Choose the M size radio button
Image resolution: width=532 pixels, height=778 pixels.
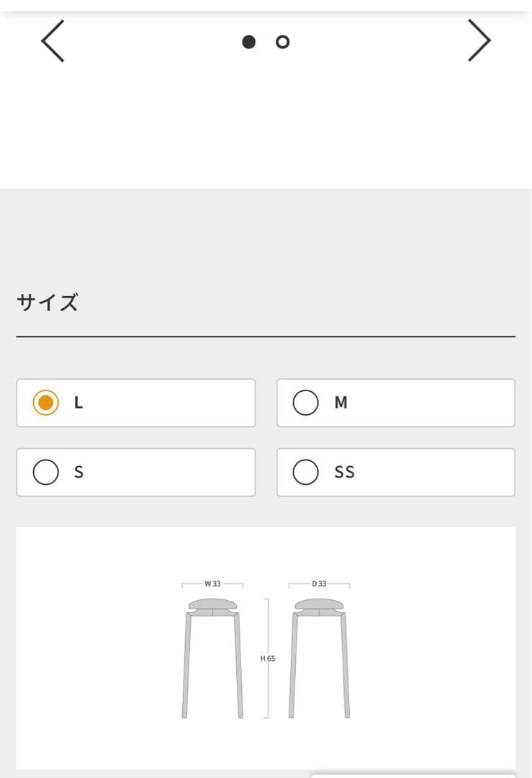[305, 403]
